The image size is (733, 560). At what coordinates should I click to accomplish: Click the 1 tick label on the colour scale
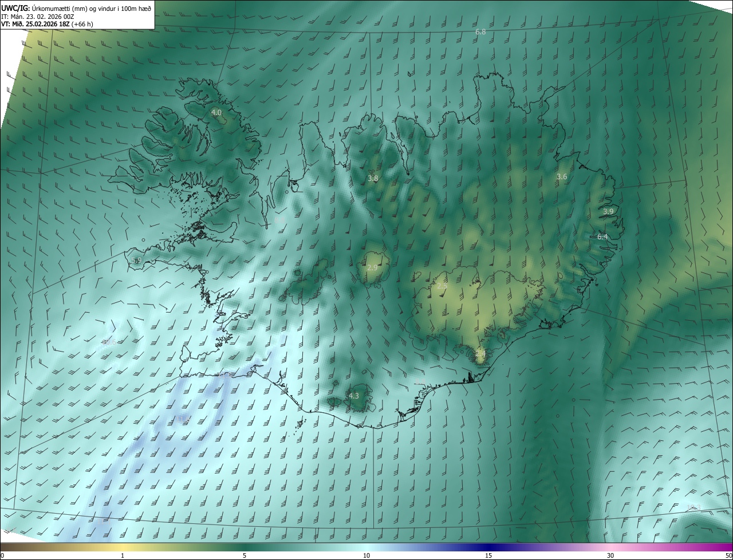point(123,555)
